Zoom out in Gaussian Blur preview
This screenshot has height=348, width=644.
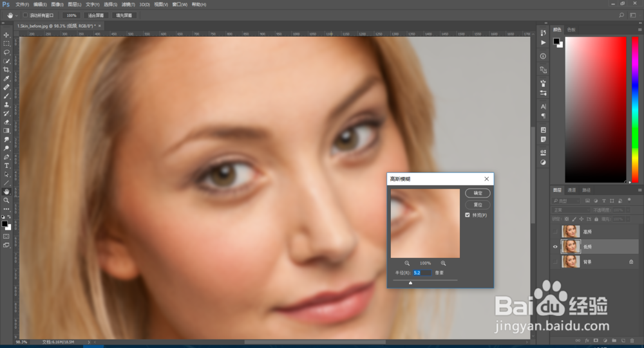(407, 263)
